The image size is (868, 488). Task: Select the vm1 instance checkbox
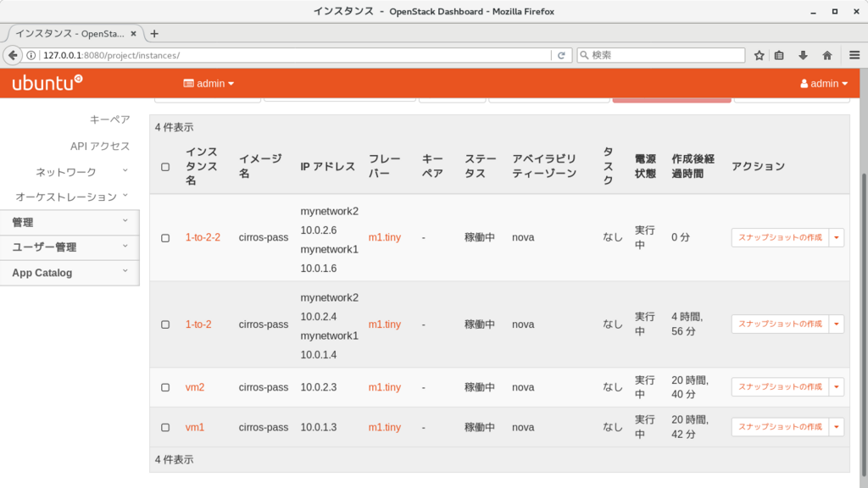pyautogui.click(x=165, y=427)
